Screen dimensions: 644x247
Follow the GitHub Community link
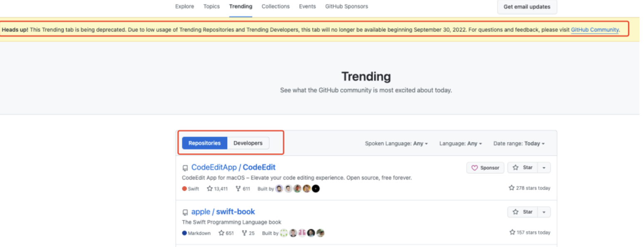tap(594, 30)
